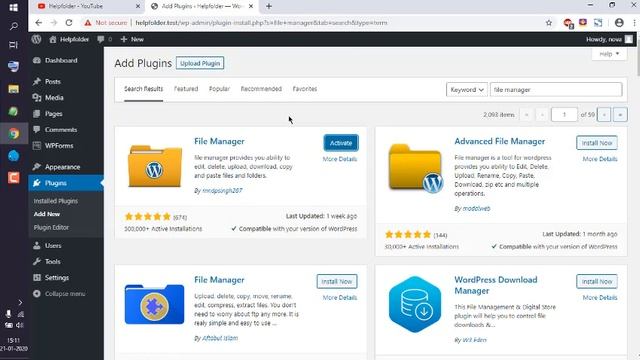Image resolution: width=640 pixels, height=360 pixels.
Task: Open the Chrome profile avatar icon
Action: (619, 23)
